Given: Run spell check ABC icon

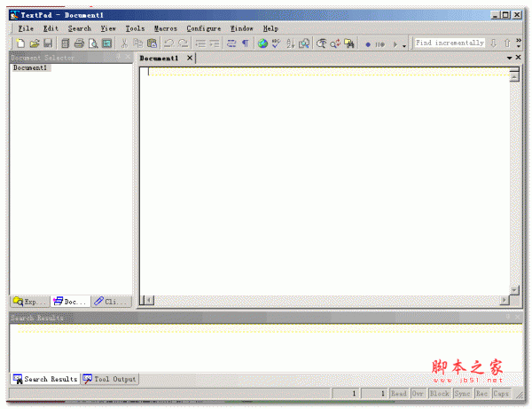Looking at the screenshot, I should [276, 43].
